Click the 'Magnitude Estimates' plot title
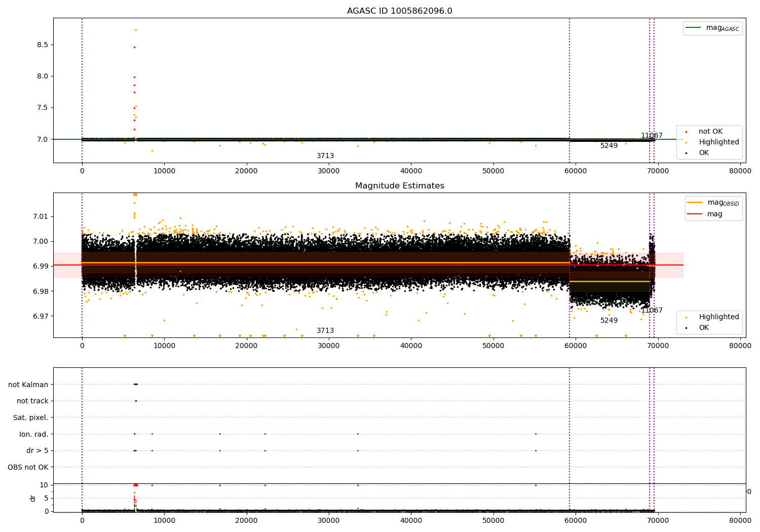The height and width of the screenshot is (532, 760). coord(399,186)
